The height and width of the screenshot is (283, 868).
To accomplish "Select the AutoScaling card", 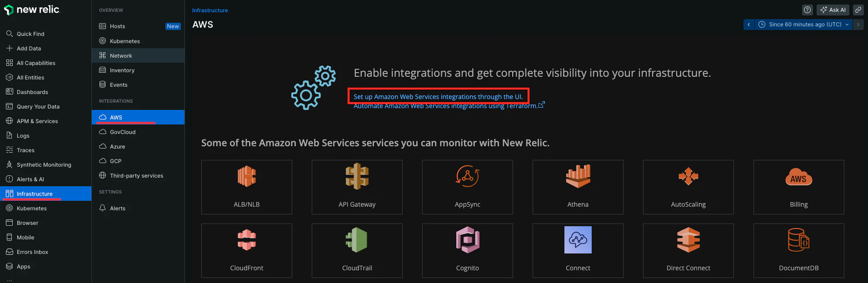I will click(688, 187).
